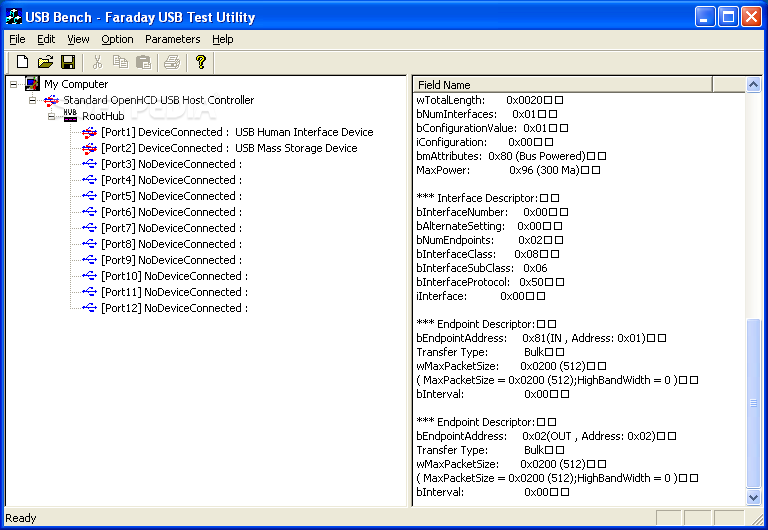Click bEndpointAddress 0x81 IN line

(541, 338)
